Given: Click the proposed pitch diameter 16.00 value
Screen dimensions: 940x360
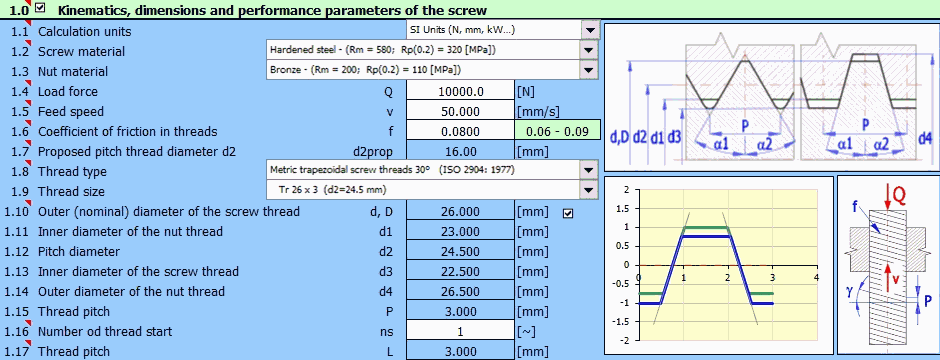Looking at the screenshot, I should 460,152.
